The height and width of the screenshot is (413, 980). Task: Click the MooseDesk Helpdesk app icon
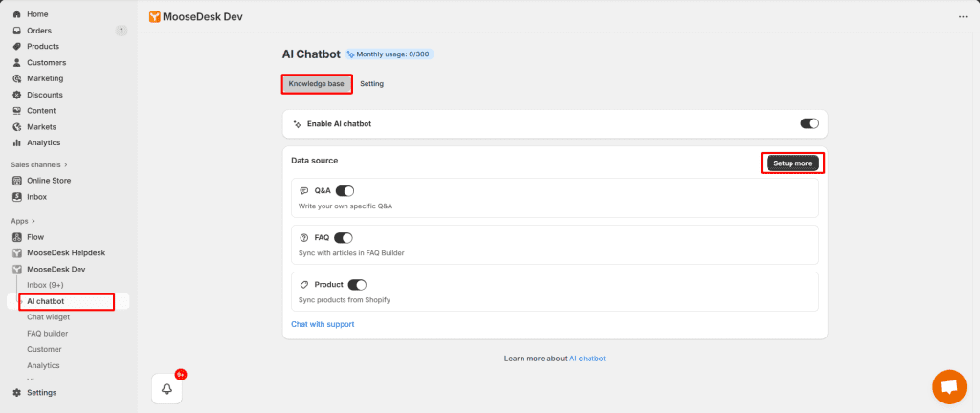click(x=17, y=253)
